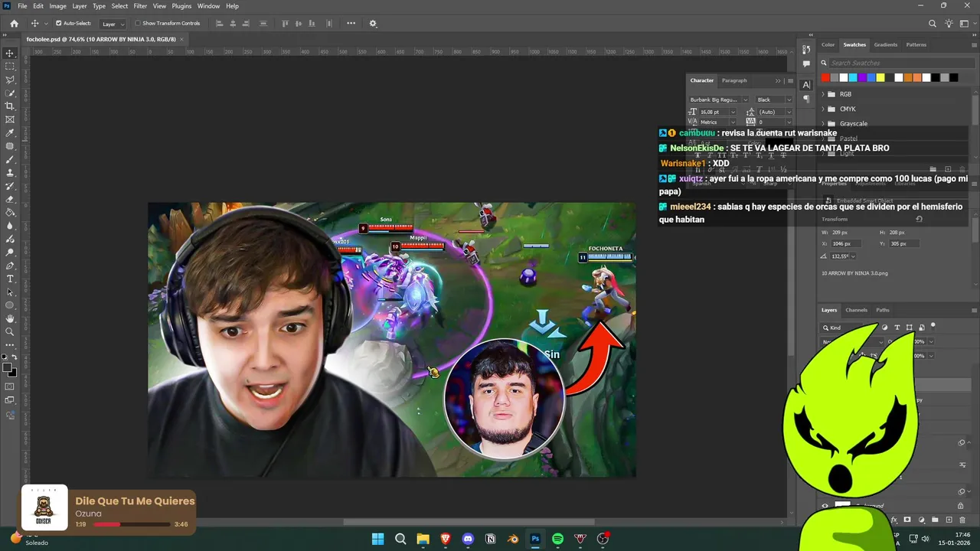The image size is (980, 551).
Task: Enable Show Transform Controls checkbox
Action: pyautogui.click(x=139, y=24)
